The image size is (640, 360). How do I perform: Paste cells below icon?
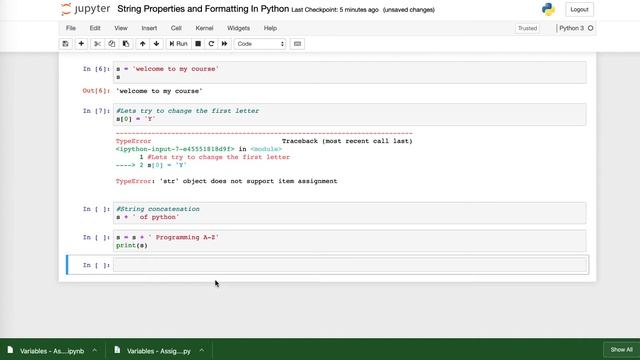(x=126, y=44)
